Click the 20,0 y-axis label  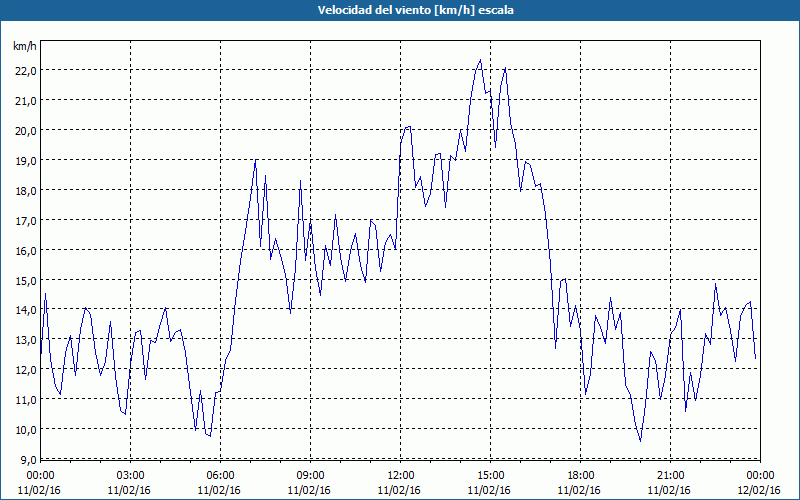[x=26, y=131]
